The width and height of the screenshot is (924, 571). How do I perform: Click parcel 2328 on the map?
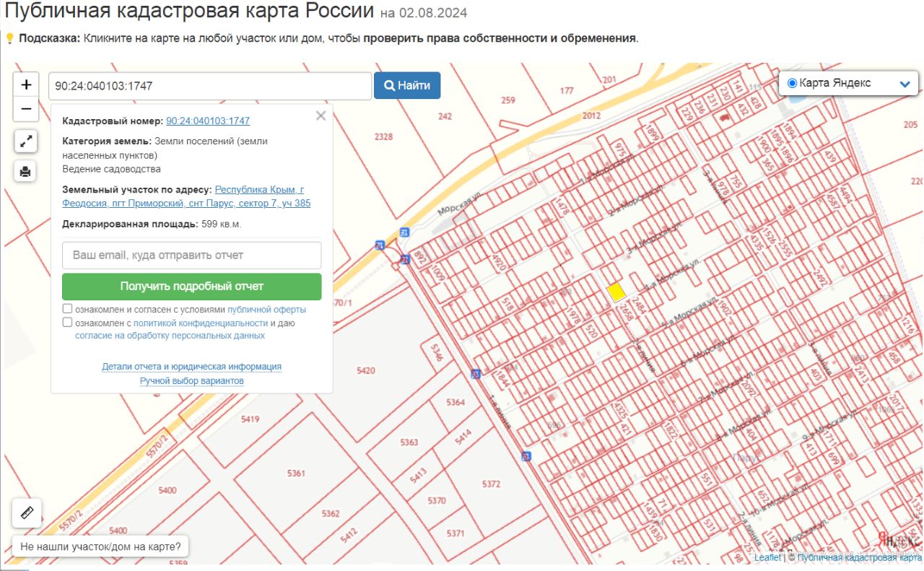tap(383, 136)
